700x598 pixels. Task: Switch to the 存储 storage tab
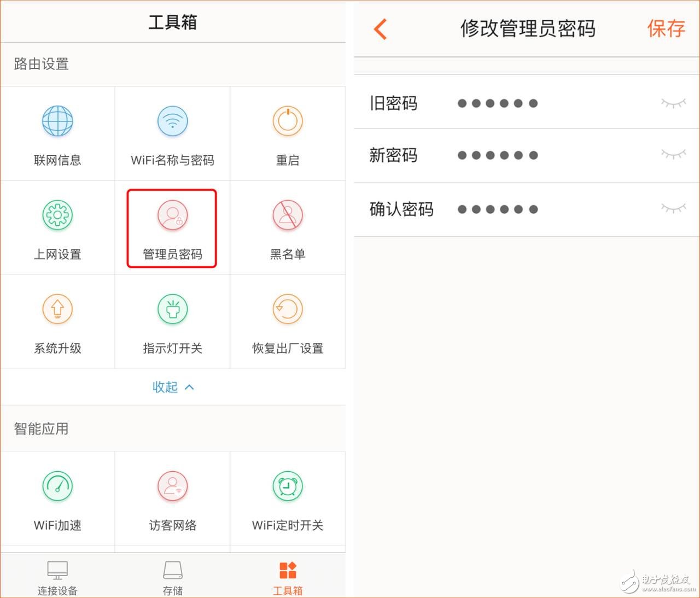(172, 576)
